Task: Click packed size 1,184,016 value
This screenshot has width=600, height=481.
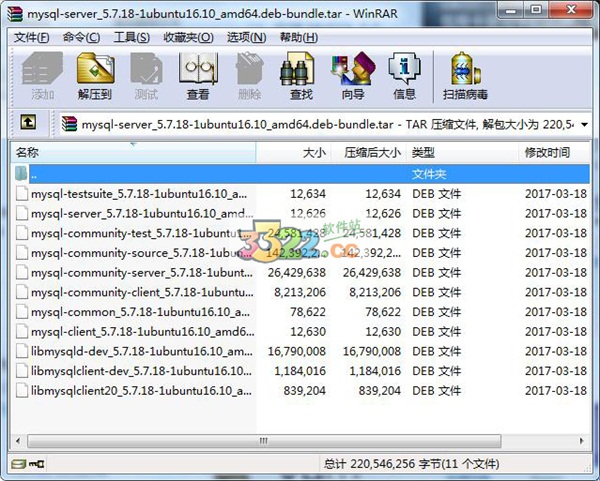Action: pos(375,371)
